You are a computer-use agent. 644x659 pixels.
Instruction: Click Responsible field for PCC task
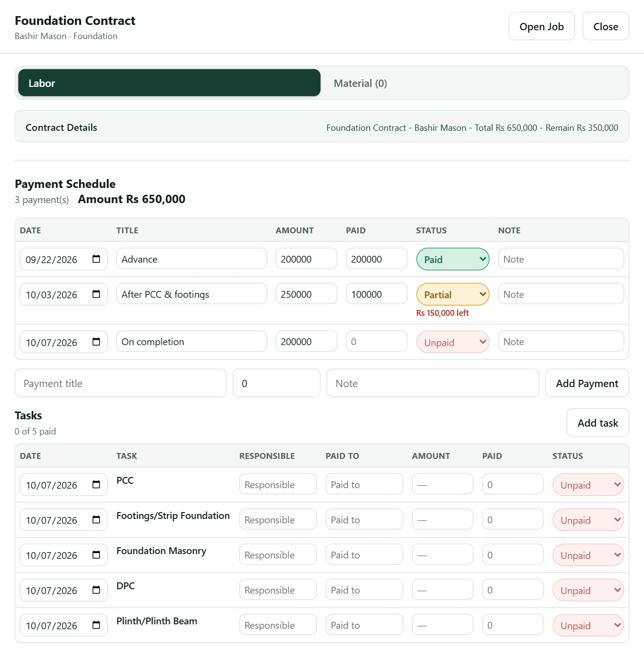(x=278, y=484)
